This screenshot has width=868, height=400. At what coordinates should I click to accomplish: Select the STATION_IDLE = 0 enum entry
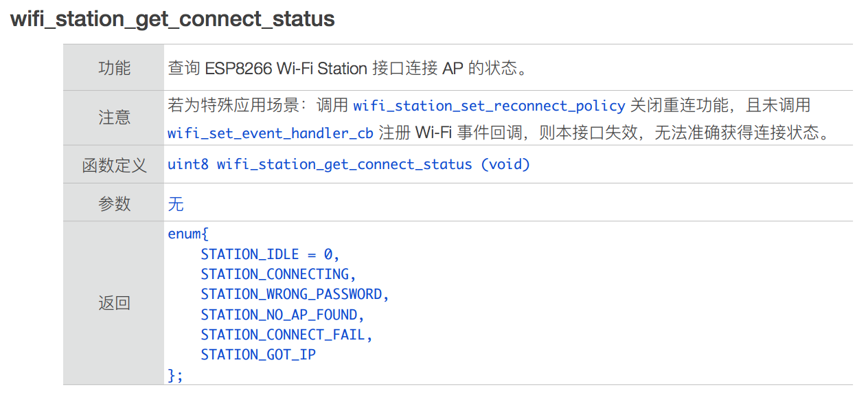270,254
